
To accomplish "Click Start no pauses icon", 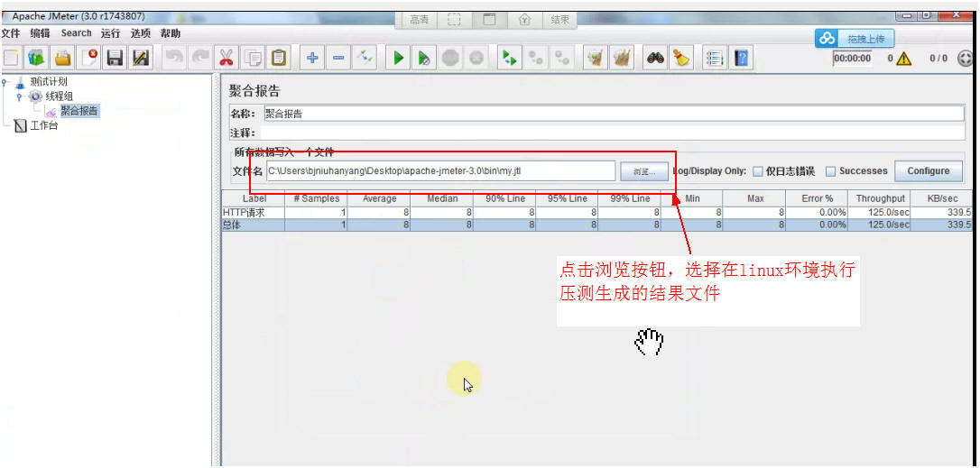I will pyautogui.click(x=424, y=59).
